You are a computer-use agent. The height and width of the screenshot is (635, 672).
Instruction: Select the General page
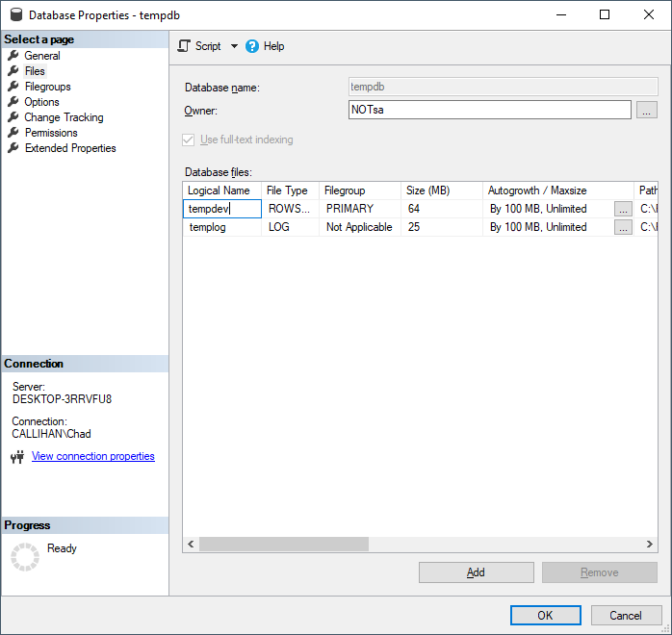pyautogui.click(x=42, y=56)
